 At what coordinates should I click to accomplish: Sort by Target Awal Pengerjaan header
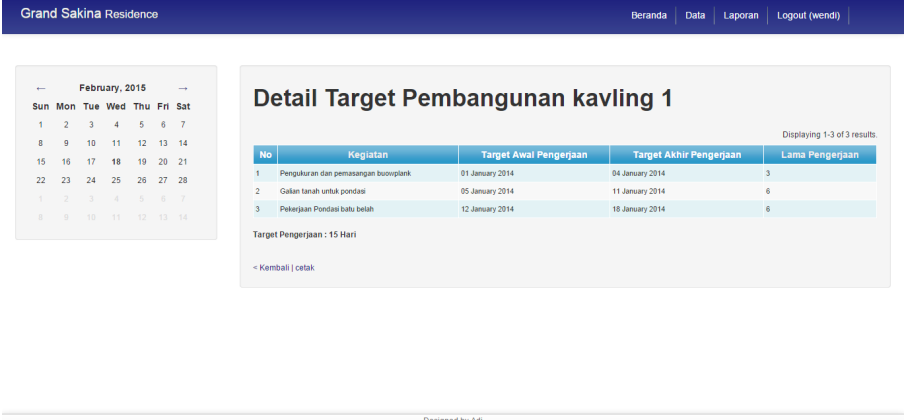coord(533,155)
